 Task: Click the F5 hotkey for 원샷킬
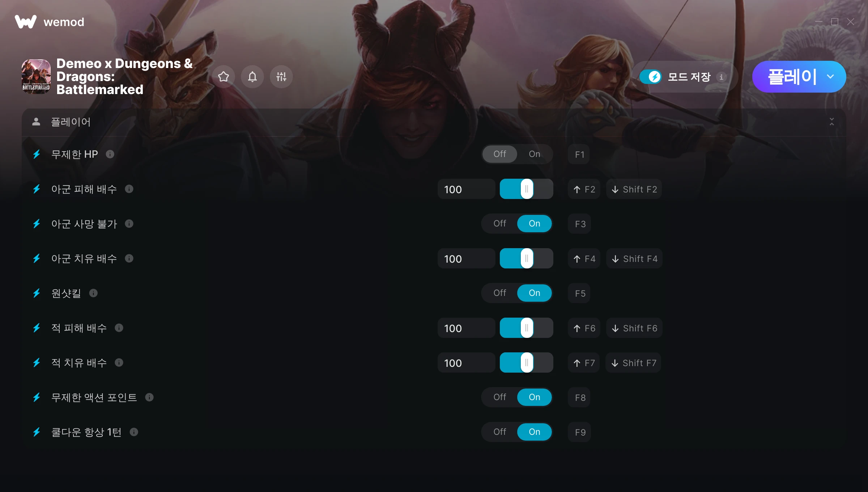(579, 293)
